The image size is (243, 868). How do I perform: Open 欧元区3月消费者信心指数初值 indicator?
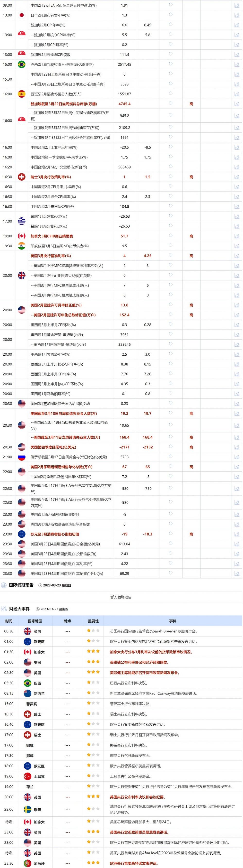click(55, 534)
